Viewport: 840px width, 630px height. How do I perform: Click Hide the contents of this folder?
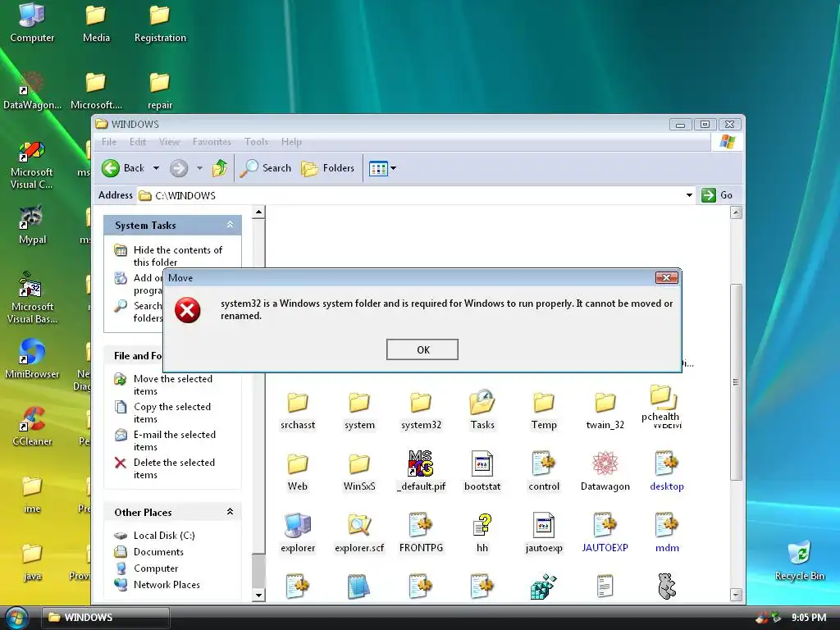pyautogui.click(x=177, y=256)
